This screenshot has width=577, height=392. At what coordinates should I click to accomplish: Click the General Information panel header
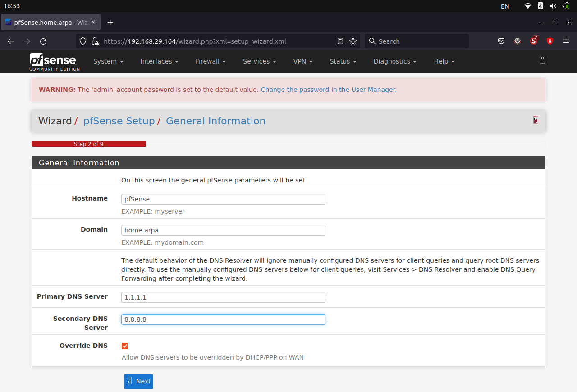click(x=288, y=163)
